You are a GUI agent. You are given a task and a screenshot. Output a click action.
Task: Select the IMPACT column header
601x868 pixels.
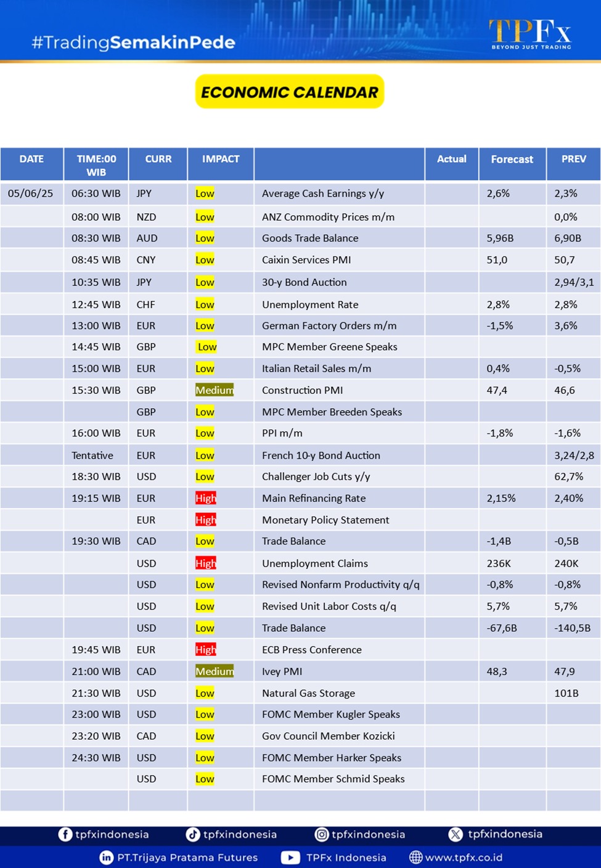click(x=221, y=159)
